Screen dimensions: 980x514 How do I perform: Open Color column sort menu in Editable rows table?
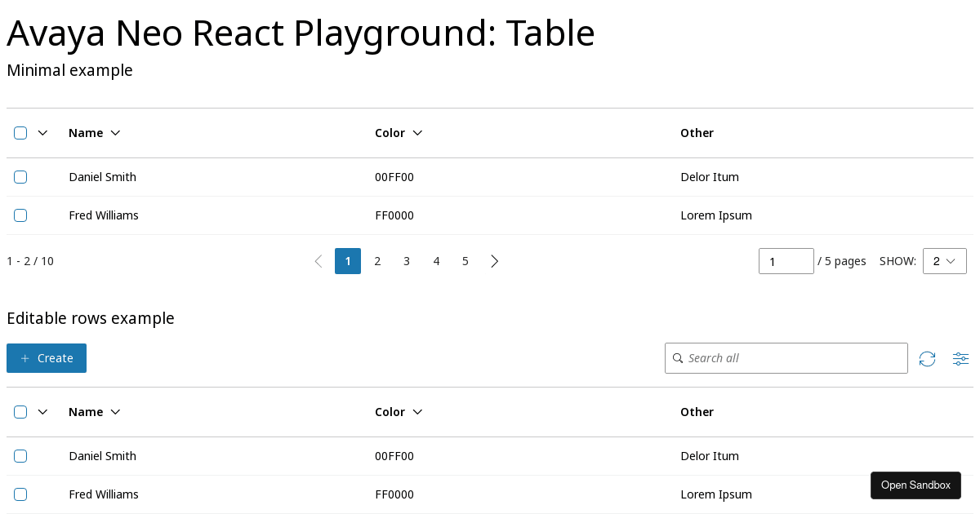click(x=417, y=412)
